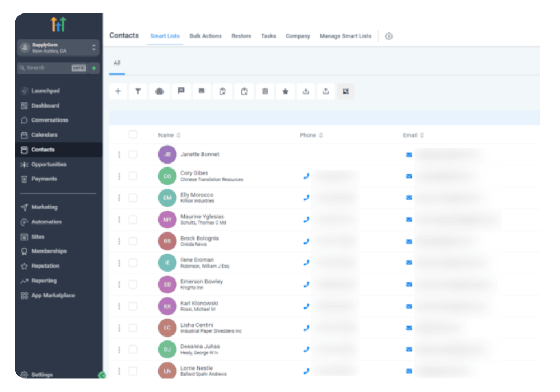Sort contacts by the Name column arrows

pos(179,136)
